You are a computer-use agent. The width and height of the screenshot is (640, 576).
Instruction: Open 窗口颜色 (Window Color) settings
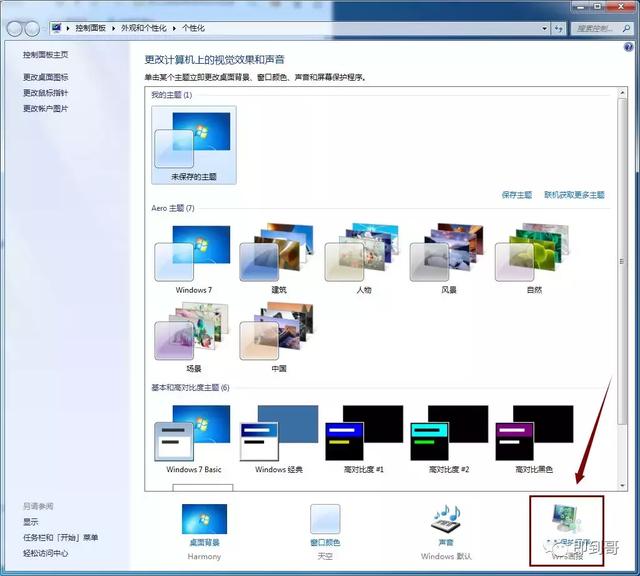click(325, 520)
